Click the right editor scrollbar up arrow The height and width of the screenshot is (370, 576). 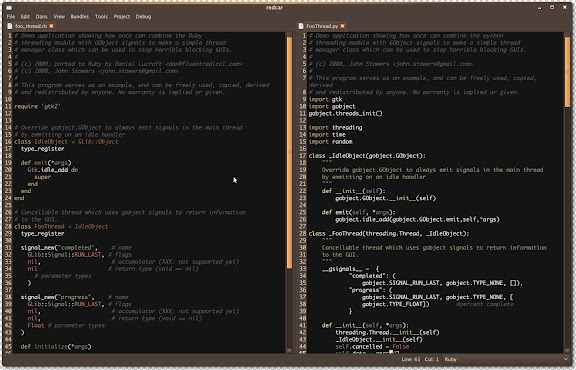click(568, 34)
